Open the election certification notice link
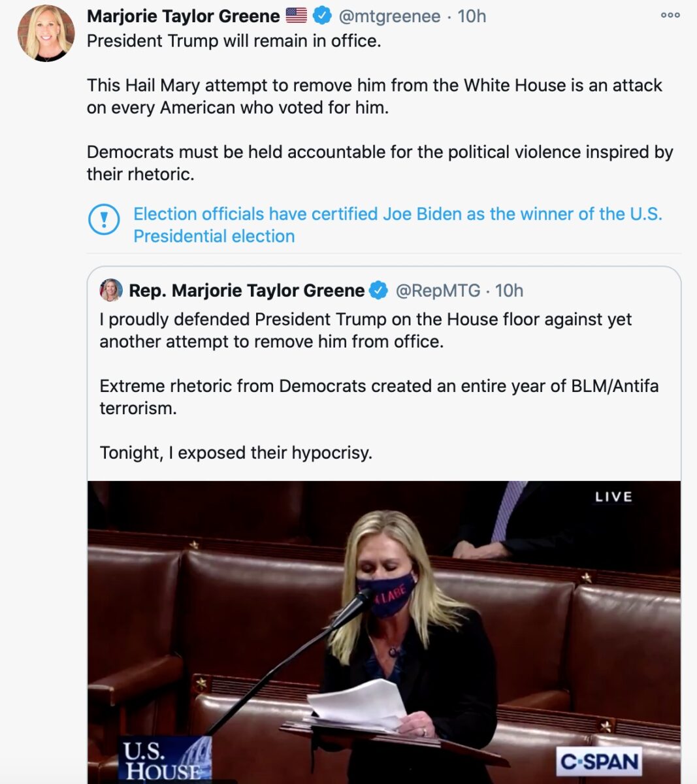The width and height of the screenshot is (697, 784). (x=398, y=225)
